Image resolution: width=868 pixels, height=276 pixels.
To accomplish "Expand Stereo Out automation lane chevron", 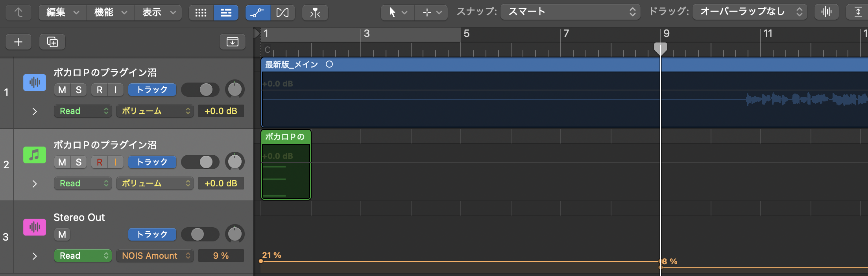I will tap(35, 256).
